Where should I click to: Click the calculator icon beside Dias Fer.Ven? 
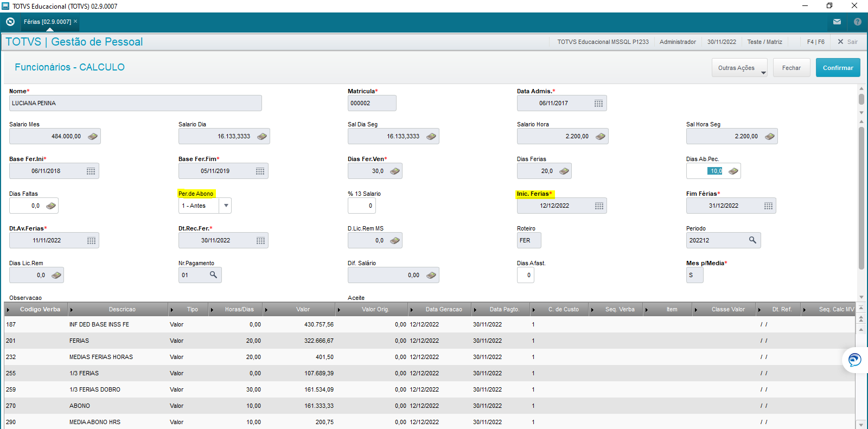(x=395, y=171)
